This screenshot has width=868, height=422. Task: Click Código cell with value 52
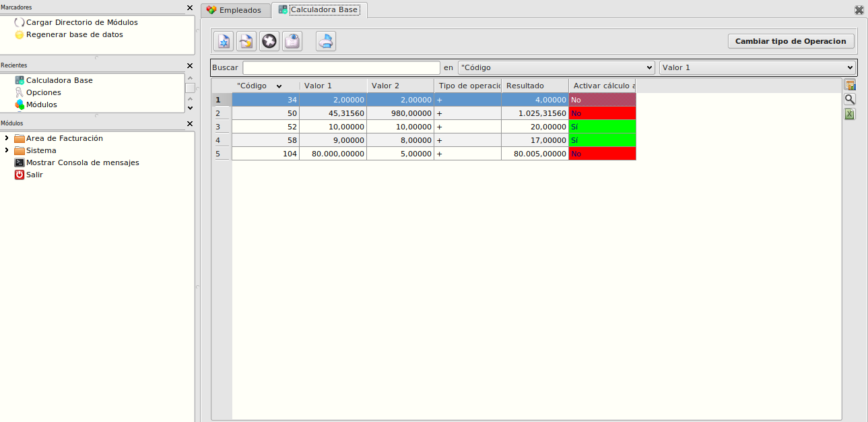pyautogui.click(x=266, y=127)
